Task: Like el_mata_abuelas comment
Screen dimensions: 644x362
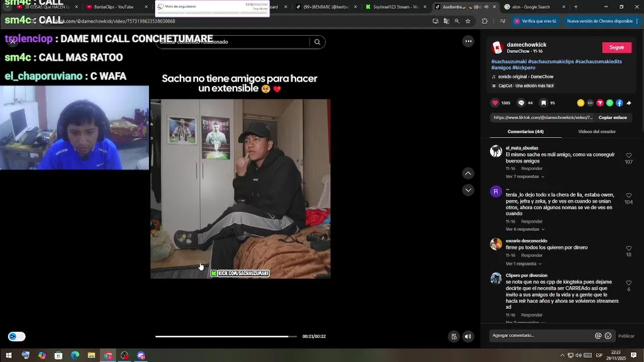Action: click(628, 155)
